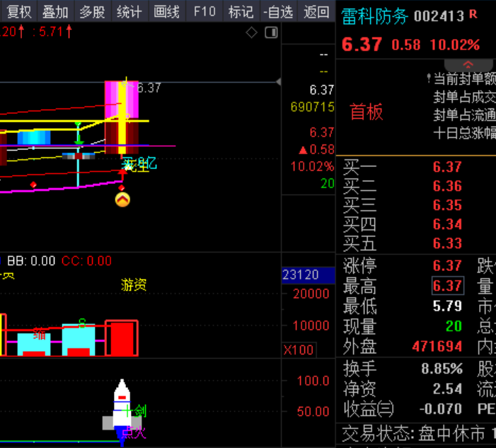Open the 叠加 overlay option
This screenshot has height=448, width=496.
pyautogui.click(x=55, y=12)
